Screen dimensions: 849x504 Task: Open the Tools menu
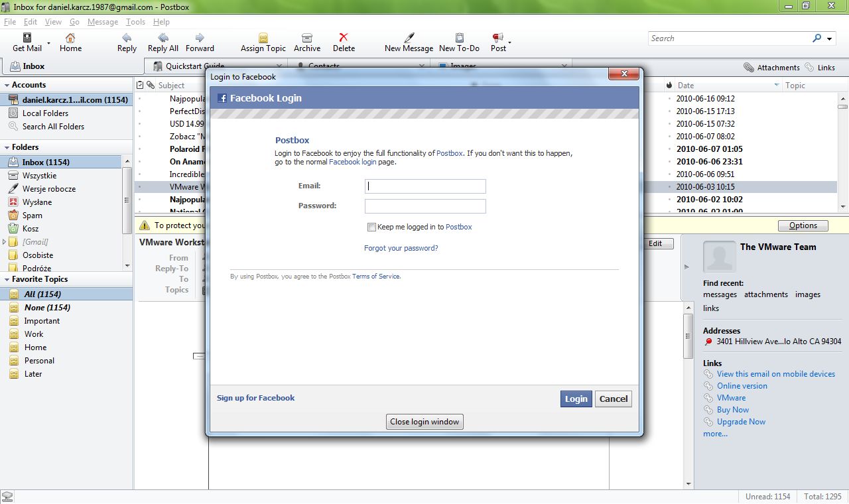point(135,22)
